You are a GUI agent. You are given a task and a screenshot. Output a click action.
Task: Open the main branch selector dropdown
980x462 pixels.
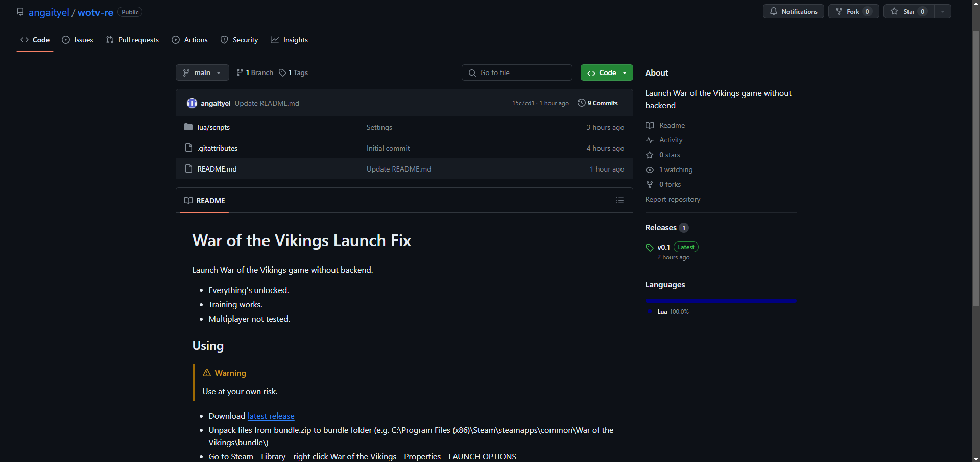point(202,72)
